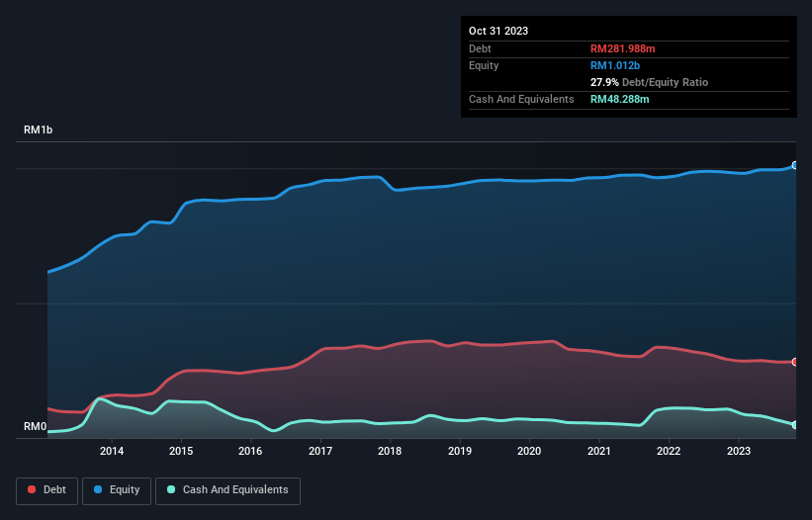Toggle the Debt legend button

(x=47, y=490)
